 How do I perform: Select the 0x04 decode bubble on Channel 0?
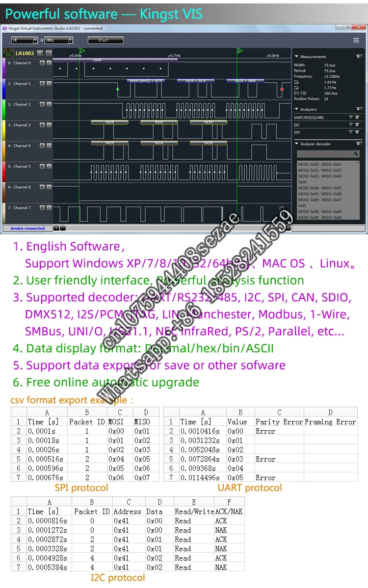tap(115, 60)
